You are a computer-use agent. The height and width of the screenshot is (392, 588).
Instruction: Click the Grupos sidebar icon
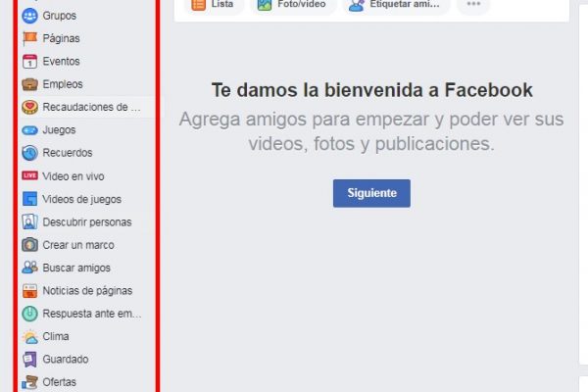29,16
